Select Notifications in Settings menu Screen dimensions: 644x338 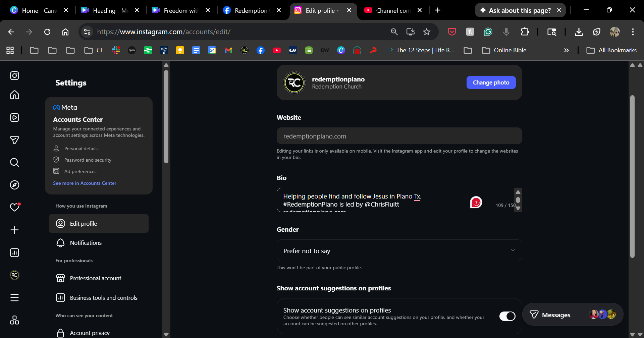click(x=86, y=243)
